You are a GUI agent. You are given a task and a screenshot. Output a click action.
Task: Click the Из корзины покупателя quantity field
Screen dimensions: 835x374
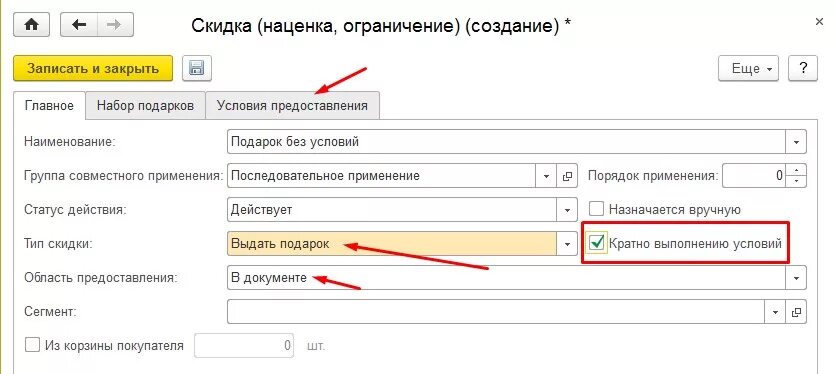point(244,346)
